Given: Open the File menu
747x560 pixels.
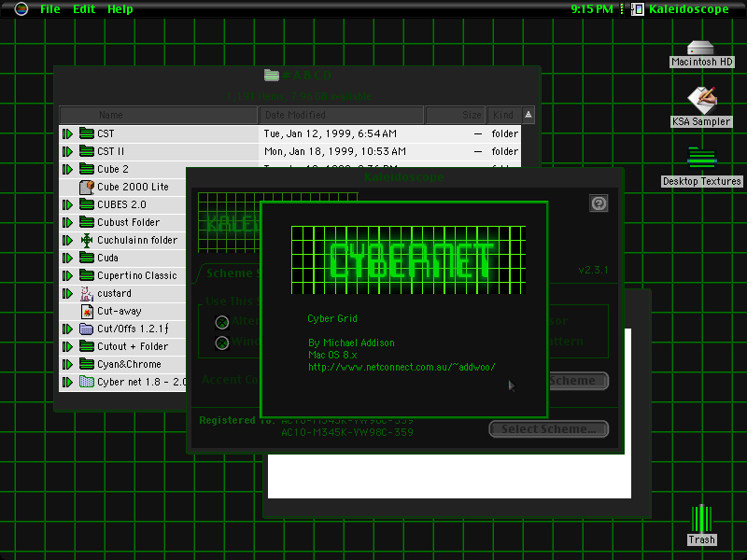Looking at the screenshot, I should coord(50,9).
